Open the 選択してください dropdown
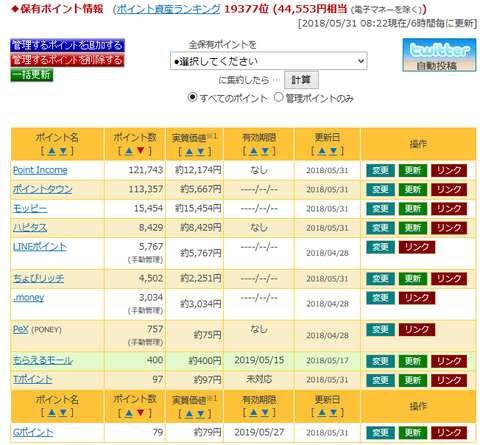480x445 pixels. (x=269, y=61)
